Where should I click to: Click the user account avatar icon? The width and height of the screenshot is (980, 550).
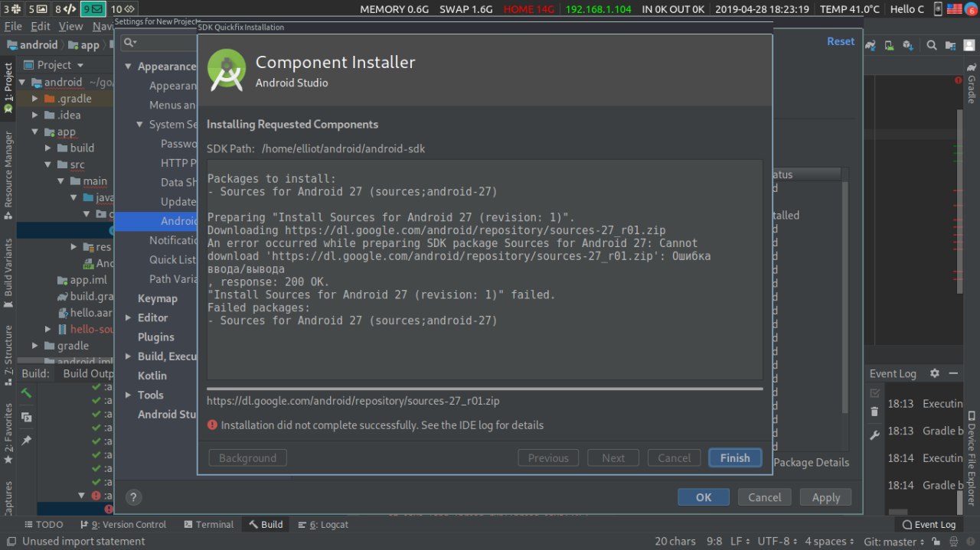(x=970, y=45)
